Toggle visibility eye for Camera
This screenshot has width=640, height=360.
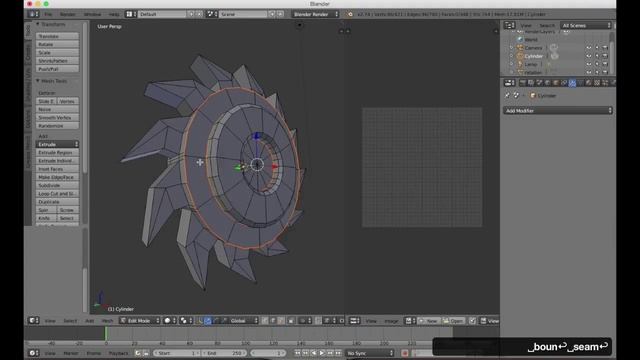[x=589, y=48]
